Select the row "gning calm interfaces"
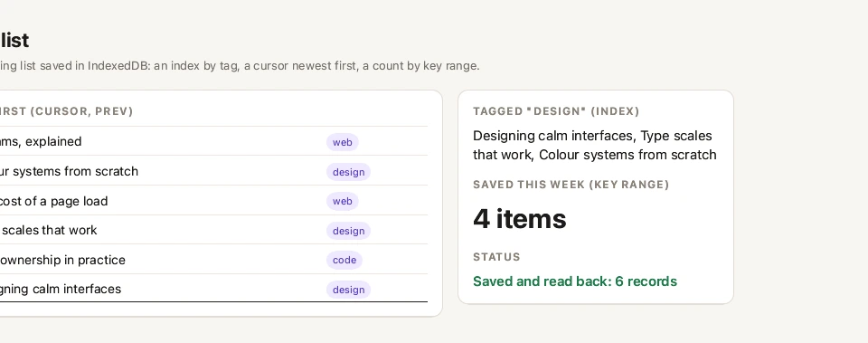Viewport: 868px width, 343px height. pos(213,288)
